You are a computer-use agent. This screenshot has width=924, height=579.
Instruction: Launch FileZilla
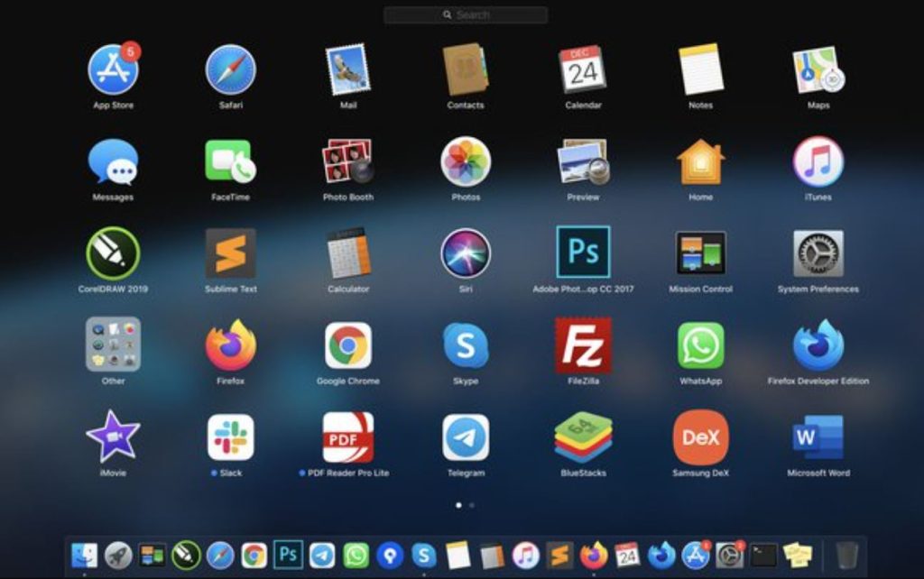pyautogui.click(x=583, y=350)
